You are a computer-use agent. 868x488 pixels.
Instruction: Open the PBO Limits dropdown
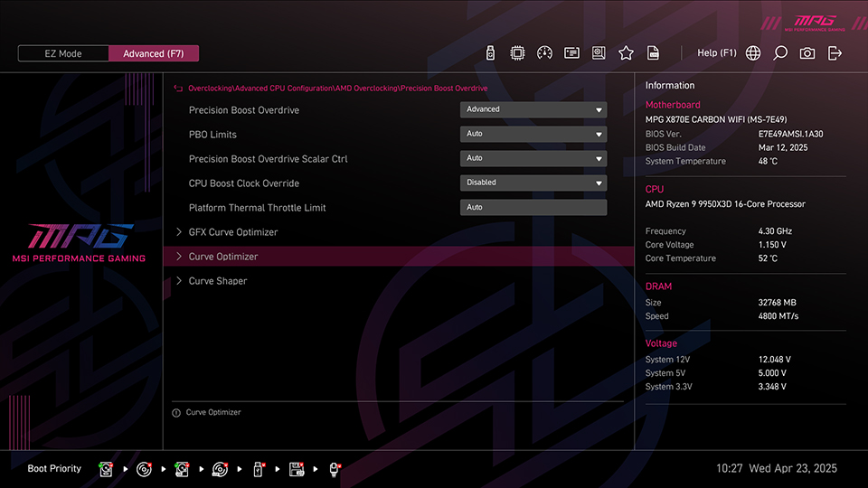point(533,134)
